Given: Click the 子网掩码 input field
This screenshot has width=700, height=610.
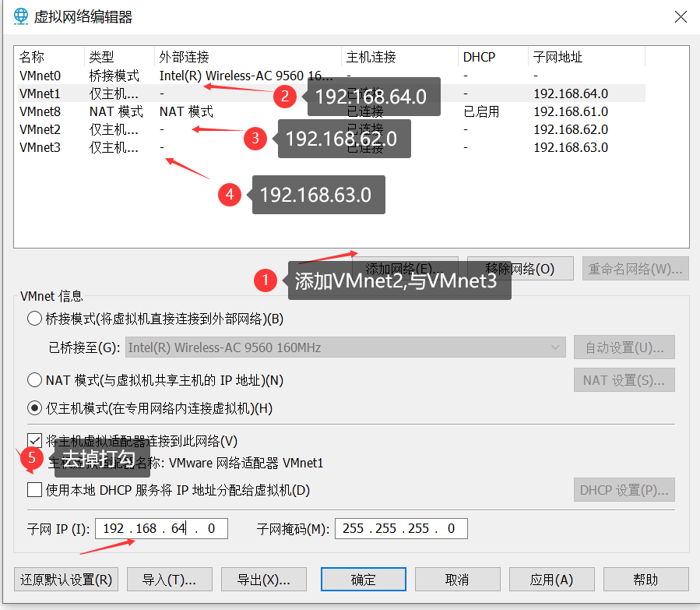Looking at the screenshot, I should tap(401, 528).
